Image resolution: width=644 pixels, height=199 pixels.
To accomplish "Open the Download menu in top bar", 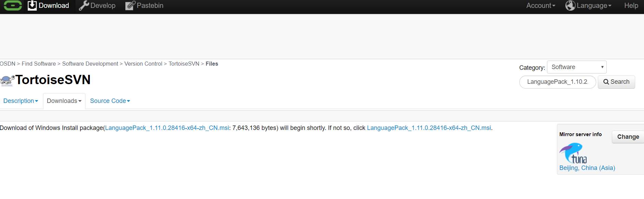I will click(x=54, y=5).
